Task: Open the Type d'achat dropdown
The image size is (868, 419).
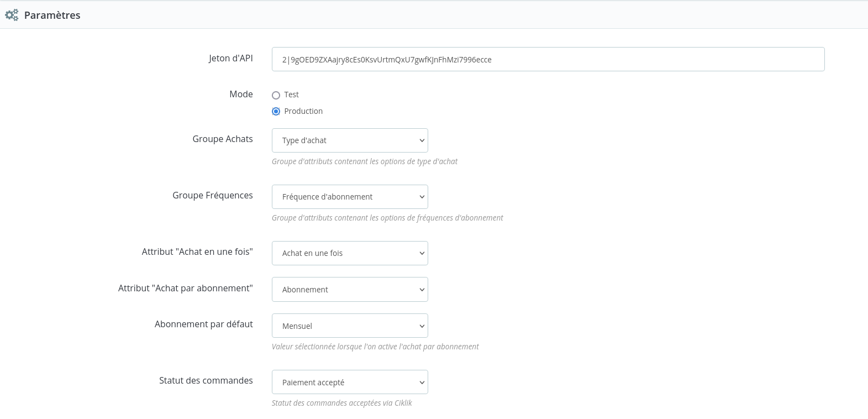Action: [x=350, y=140]
